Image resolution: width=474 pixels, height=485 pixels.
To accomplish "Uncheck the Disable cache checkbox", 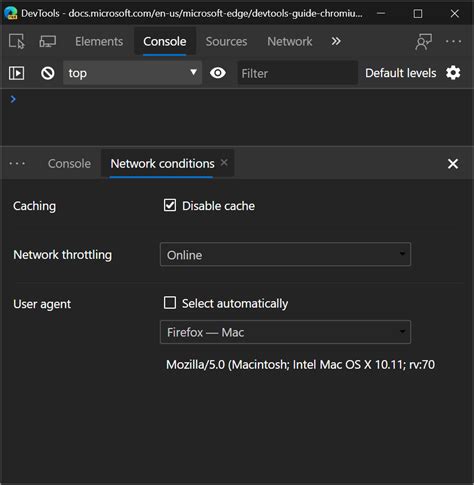I will pyautogui.click(x=170, y=205).
